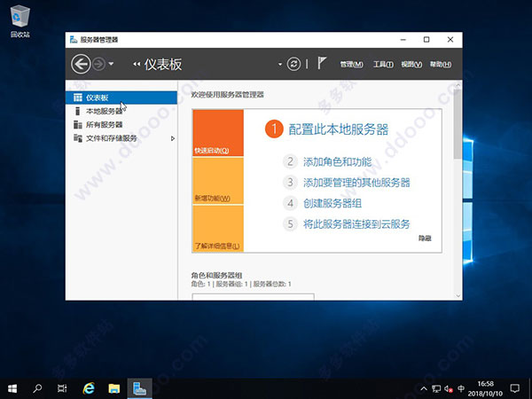The height and width of the screenshot is (399, 532).
Task: Click the 添加角色和功能 link
Action: pyautogui.click(x=337, y=162)
